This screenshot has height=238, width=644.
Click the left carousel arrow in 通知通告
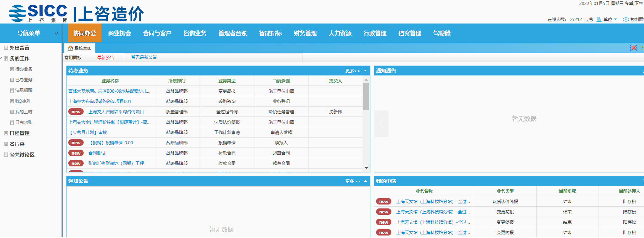pyautogui.click(x=381, y=124)
